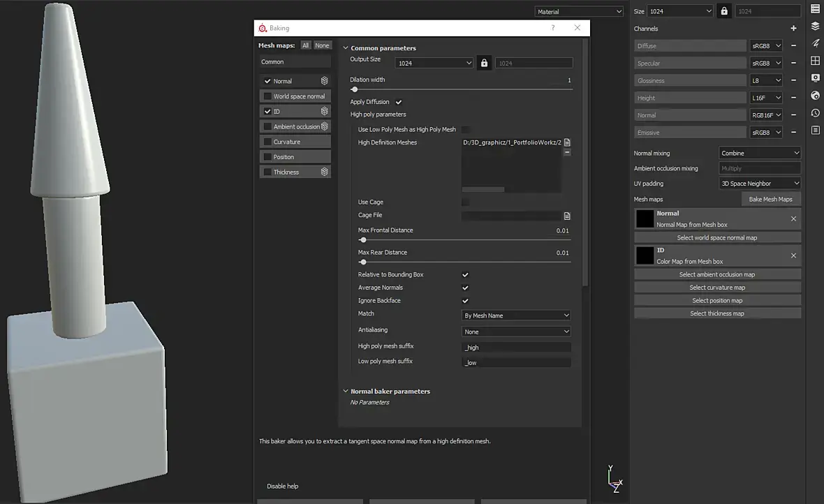Remove high definition mesh with minus icon
The height and width of the screenshot is (504, 824).
pyautogui.click(x=567, y=152)
